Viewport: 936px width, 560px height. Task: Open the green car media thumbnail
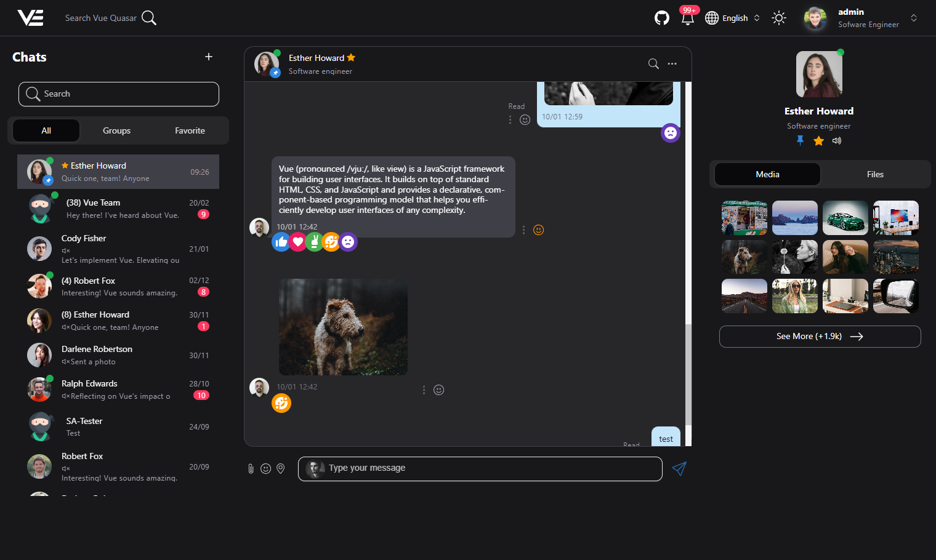pos(845,217)
